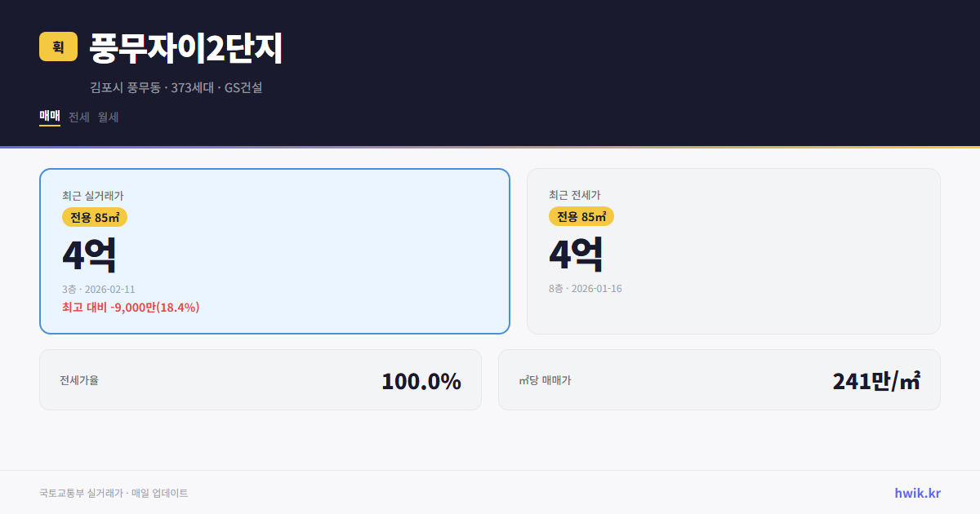Screen dimensions: 980x514
Task: Open the hwik.kr logo link
Action: (x=916, y=491)
